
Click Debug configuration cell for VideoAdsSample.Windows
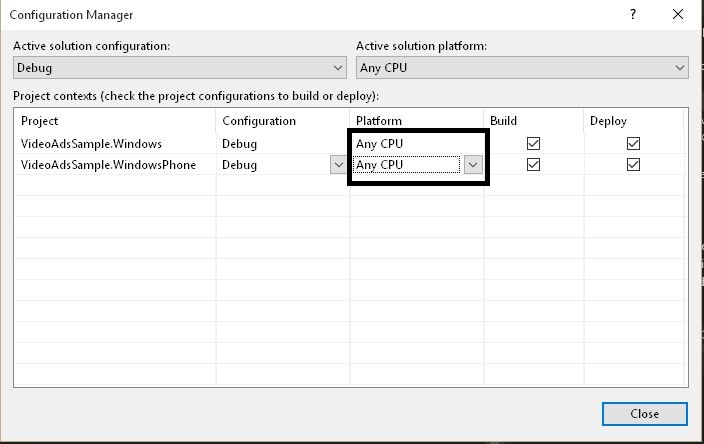point(240,144)
